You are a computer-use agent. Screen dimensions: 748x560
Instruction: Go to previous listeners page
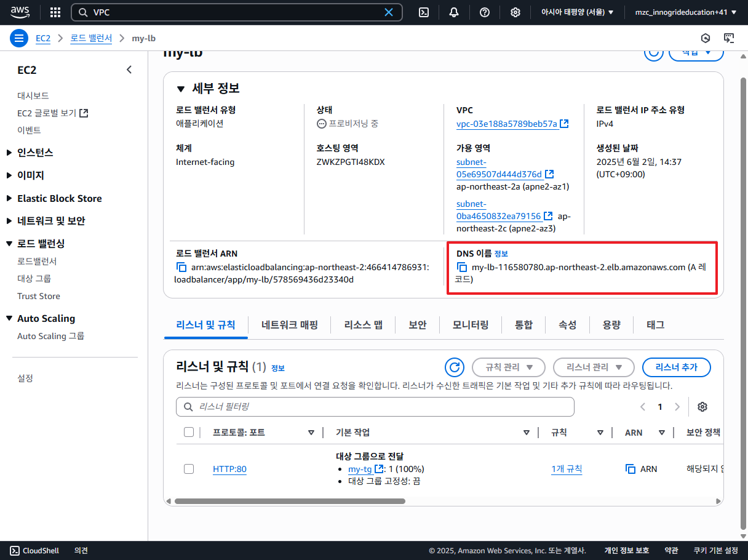pyautogui.click(x=643, y=407)
